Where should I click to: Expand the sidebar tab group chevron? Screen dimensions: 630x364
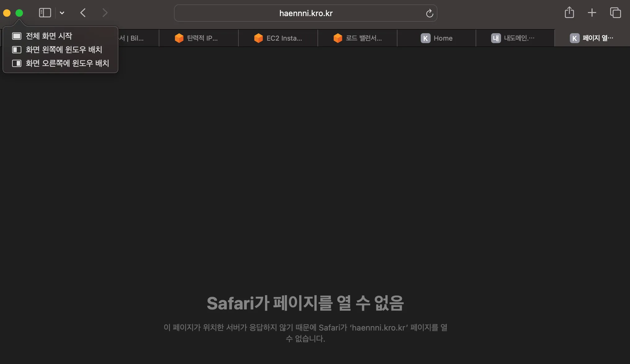coord(62,13)
